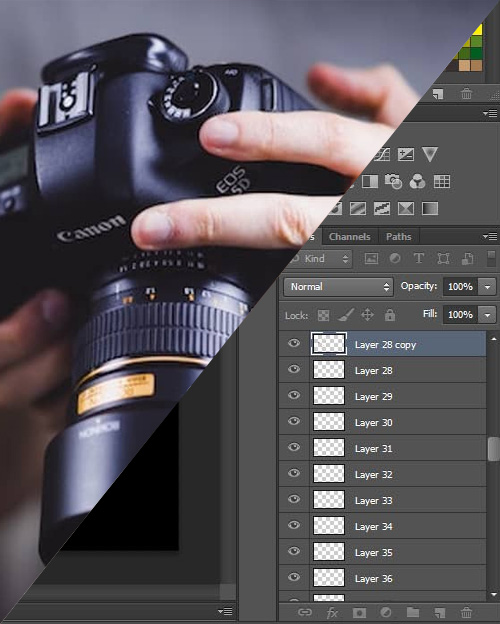
Task: Pick the dark green swatch
Action: pyautogui.click(x=476, y=53)
